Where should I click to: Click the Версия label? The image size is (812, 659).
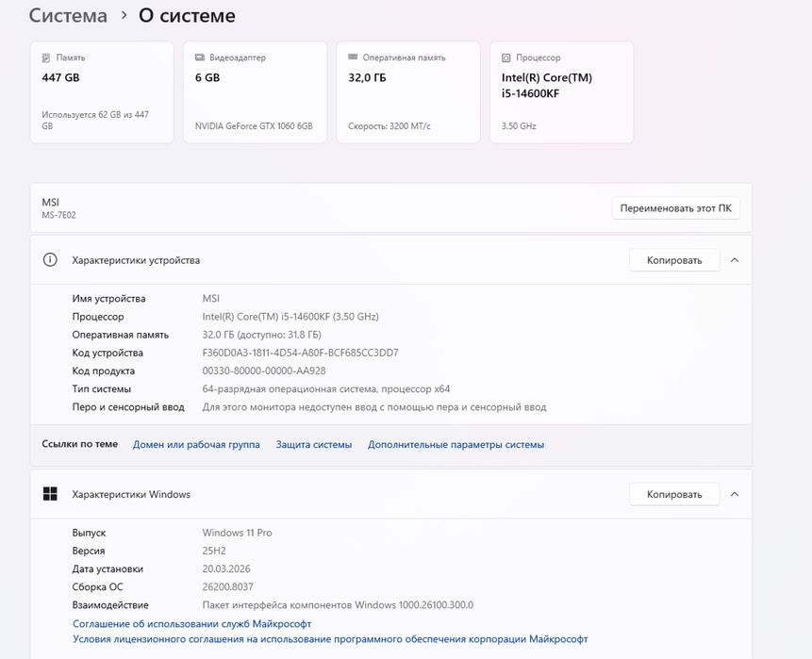tap(89, 551)
